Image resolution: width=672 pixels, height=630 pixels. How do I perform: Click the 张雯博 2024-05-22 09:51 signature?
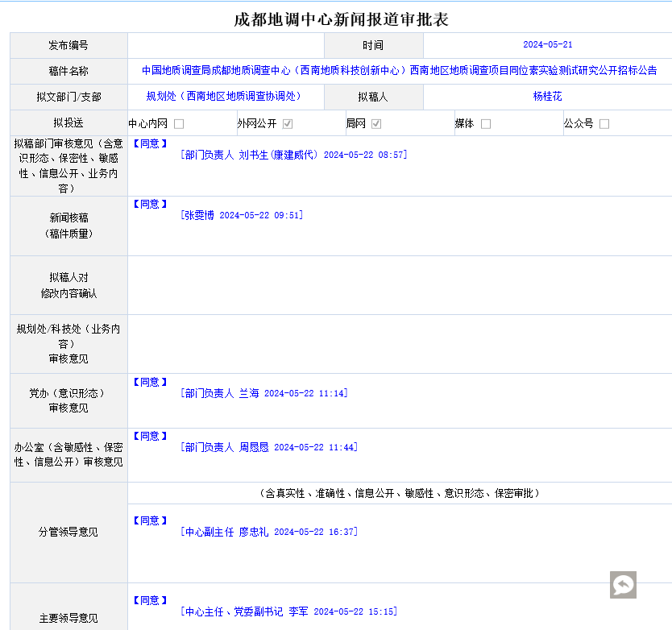[242, 215]
